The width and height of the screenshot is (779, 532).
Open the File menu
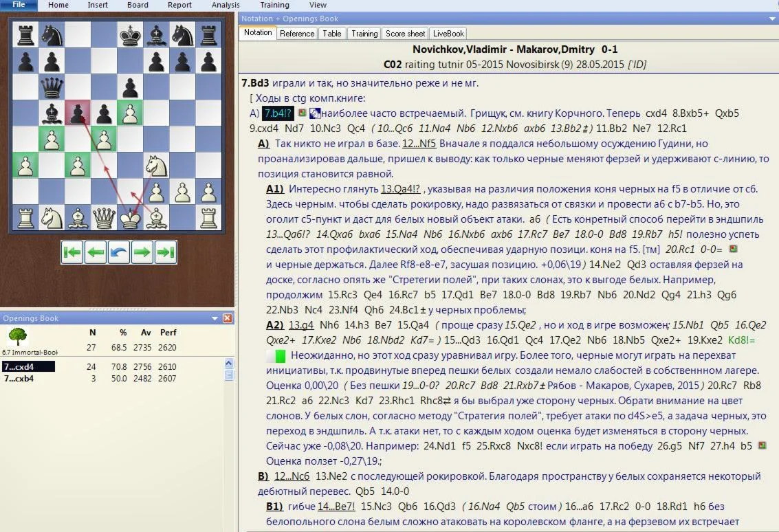(19, 5)
